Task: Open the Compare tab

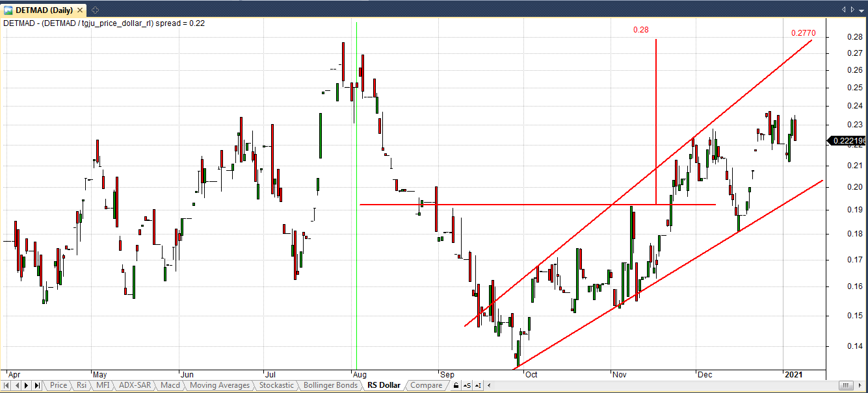Action: click(x=426, y=385)
